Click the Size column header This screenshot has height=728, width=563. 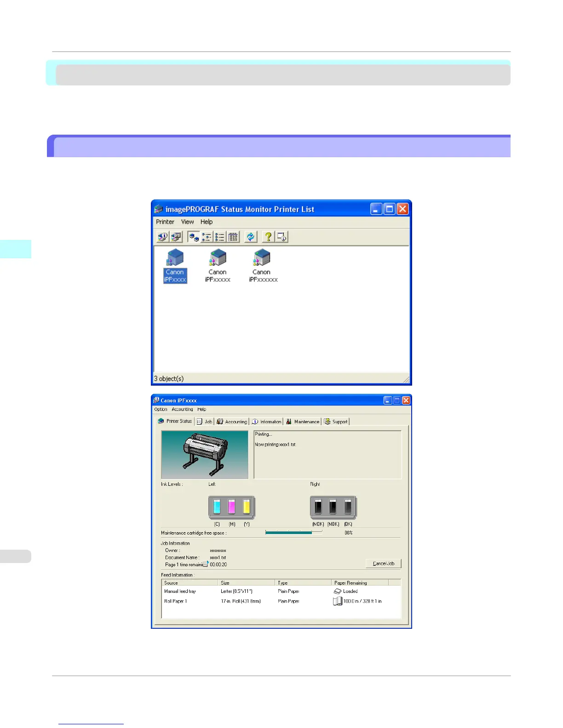[246, 582]
